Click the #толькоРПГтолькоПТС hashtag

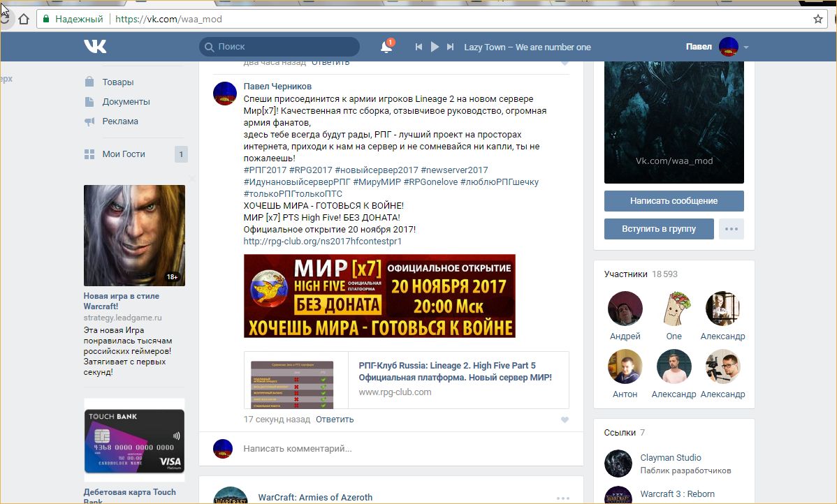(x=293, y=193)
